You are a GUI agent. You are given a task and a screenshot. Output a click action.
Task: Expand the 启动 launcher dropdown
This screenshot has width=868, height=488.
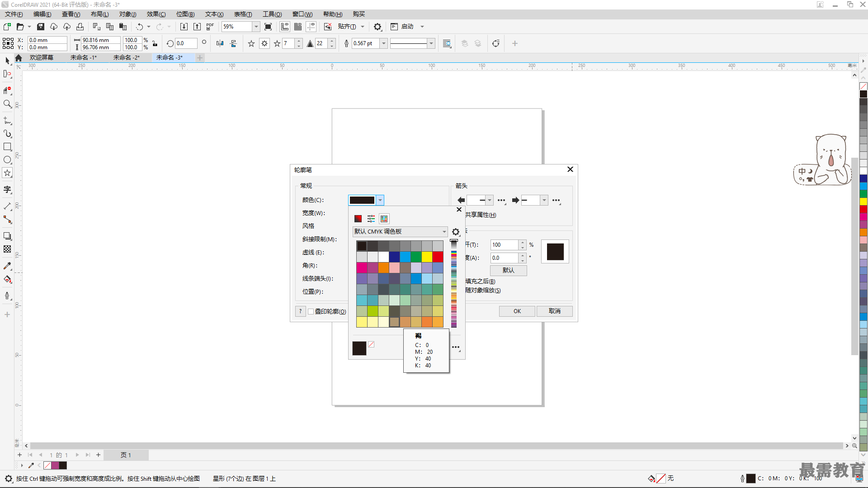422,27
